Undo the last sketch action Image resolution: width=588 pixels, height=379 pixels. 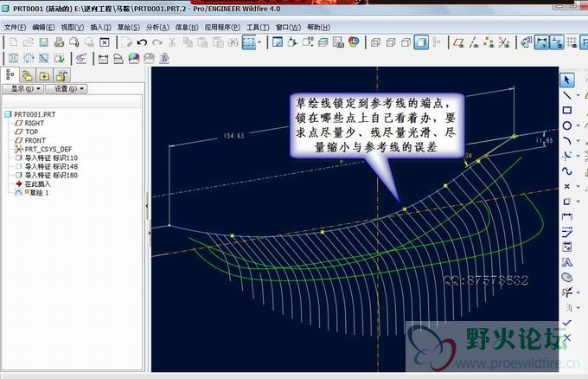click(x=142, y=42)
